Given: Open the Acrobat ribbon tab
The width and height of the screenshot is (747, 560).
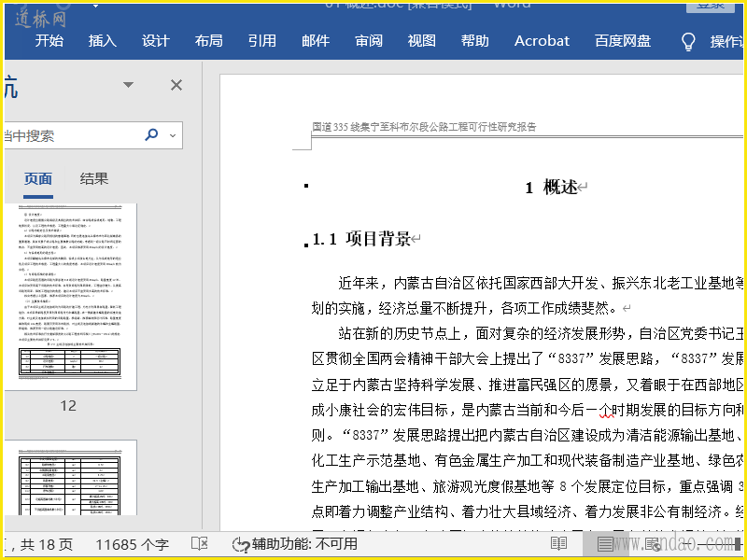Looking at the screenshot, I should (x=542, y=41).
